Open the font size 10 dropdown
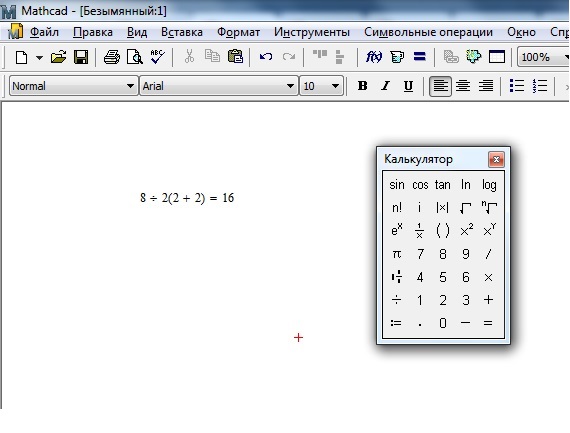Image resolution: width=570 pixels, height=433 pixels. 335,86
